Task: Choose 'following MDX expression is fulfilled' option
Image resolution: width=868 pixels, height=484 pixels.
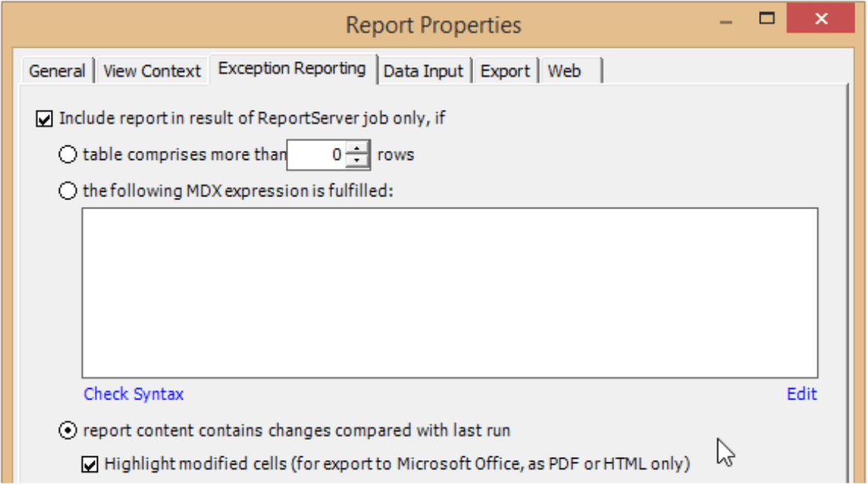Action: [67, 191]
